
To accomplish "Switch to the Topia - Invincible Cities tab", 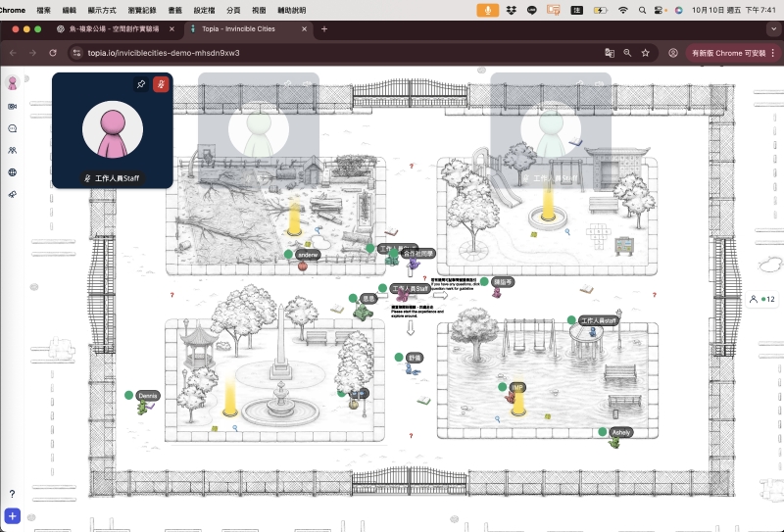I will tap(245, 29).
